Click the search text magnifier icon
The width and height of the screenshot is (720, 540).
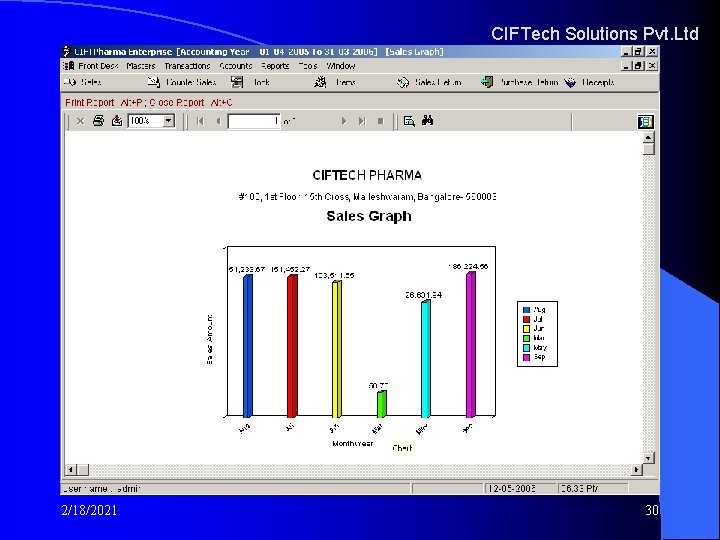(409, 121)
